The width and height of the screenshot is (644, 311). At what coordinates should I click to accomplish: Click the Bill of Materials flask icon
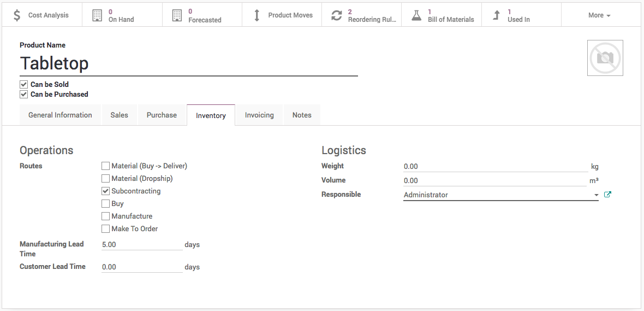tap(416, 15)
